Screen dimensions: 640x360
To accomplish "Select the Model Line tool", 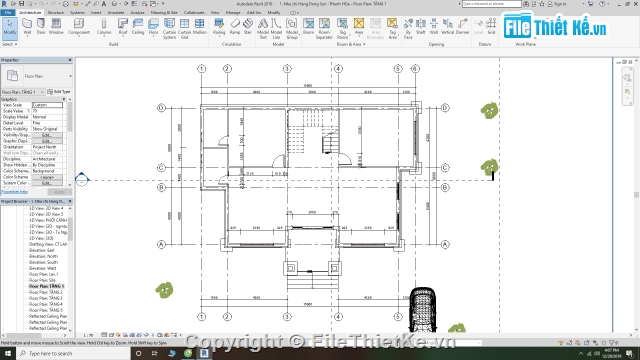I will click(x=276, y=29).
